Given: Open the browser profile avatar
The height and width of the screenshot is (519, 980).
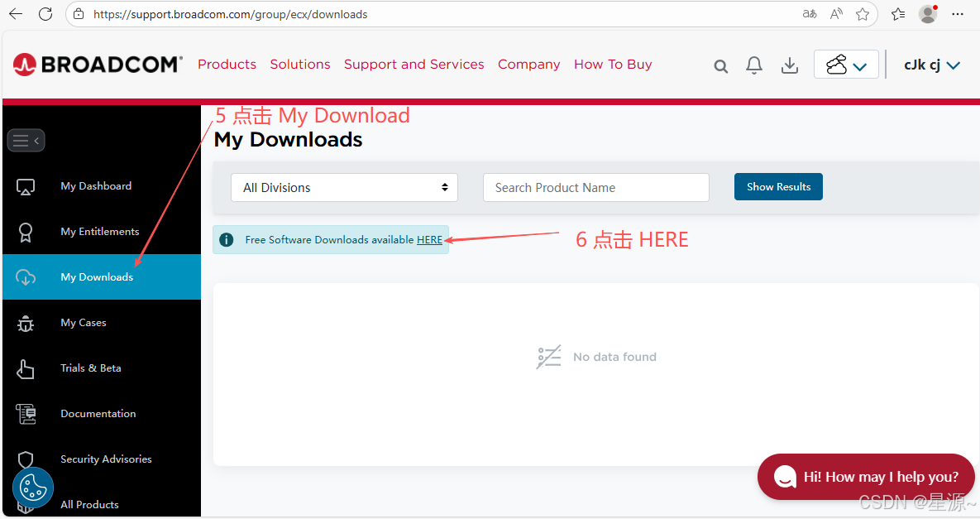Looking at the screenshot, I should (928, 14).
